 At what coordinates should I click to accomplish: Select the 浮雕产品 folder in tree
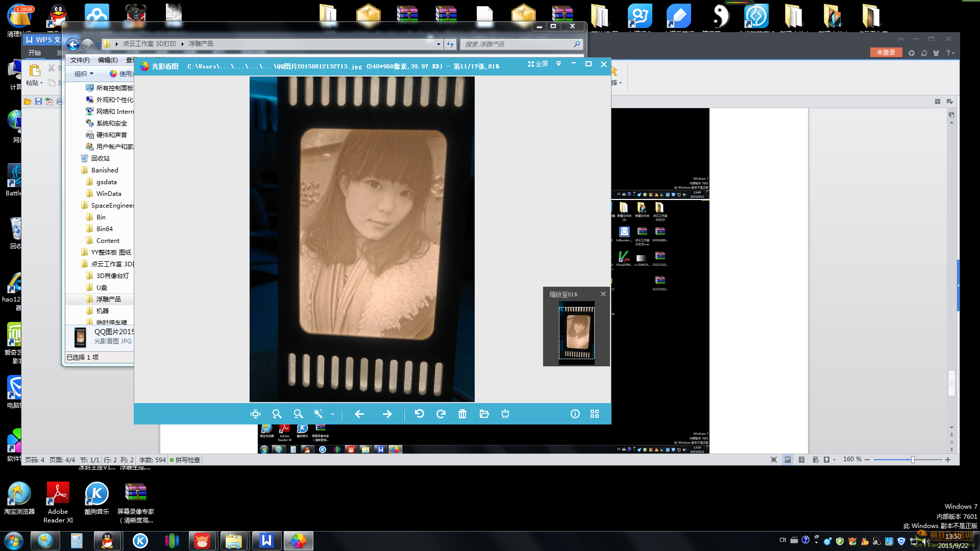pos(108,299)
